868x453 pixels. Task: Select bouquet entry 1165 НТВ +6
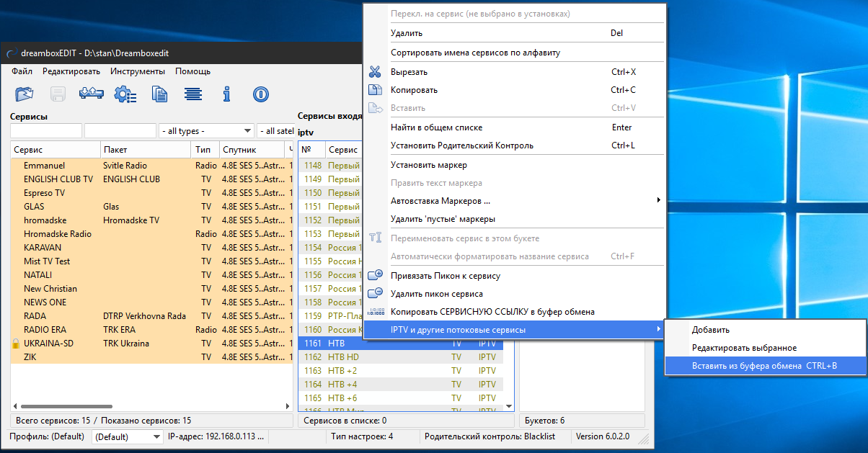(x=401, y=398)
